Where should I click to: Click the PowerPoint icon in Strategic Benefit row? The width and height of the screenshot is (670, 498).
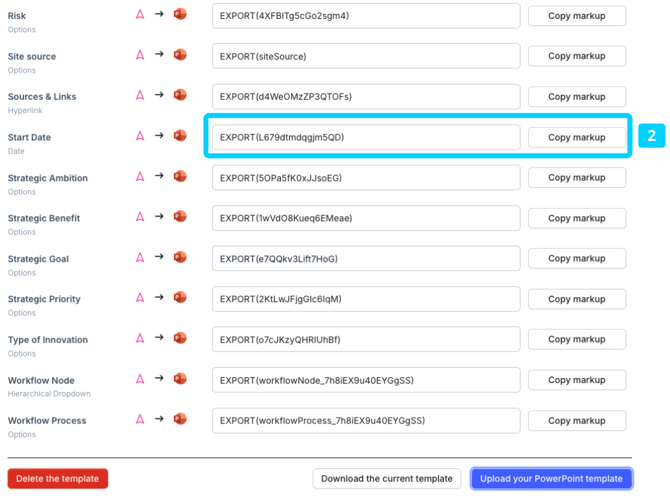click(180, 217)
